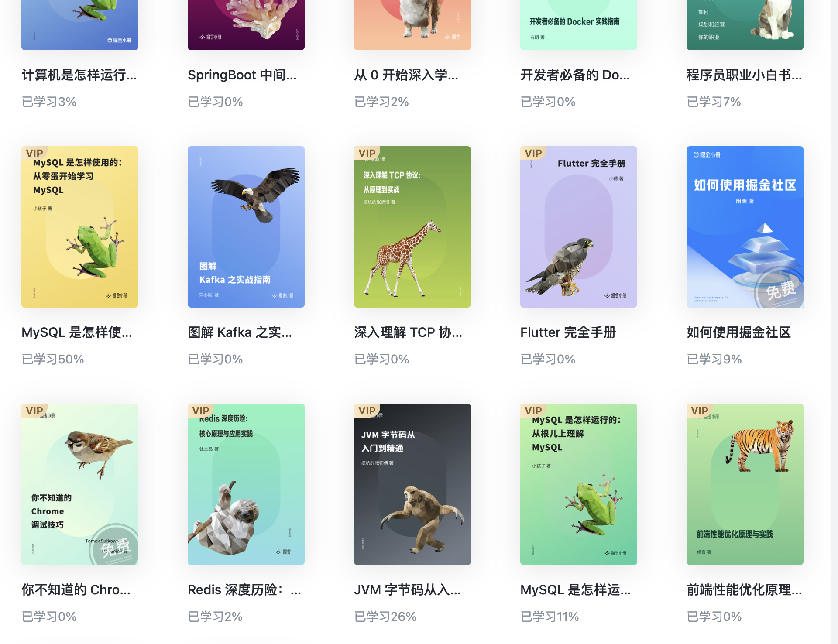Open the Flutter 完全手册 falcon cover

579,227
